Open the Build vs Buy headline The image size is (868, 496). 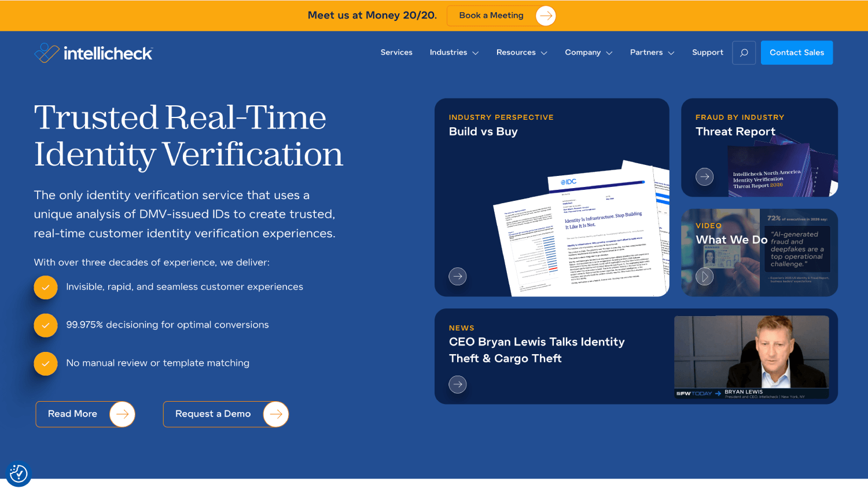tap(483, 132)
